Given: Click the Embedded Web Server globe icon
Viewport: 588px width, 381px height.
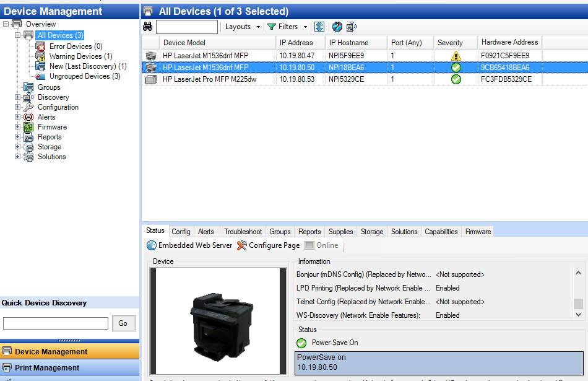Looking at the screenshot, I should (x=152, y=245).
